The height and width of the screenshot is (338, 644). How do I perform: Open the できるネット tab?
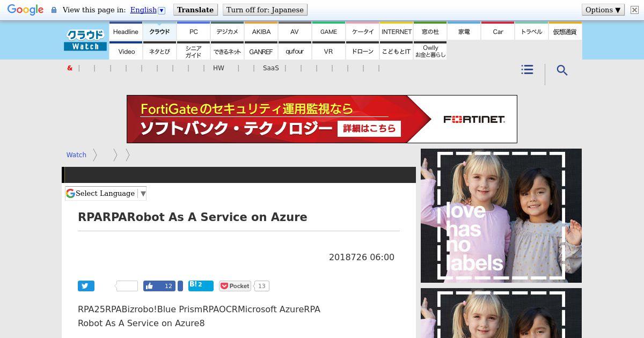[x=227, y=51]
